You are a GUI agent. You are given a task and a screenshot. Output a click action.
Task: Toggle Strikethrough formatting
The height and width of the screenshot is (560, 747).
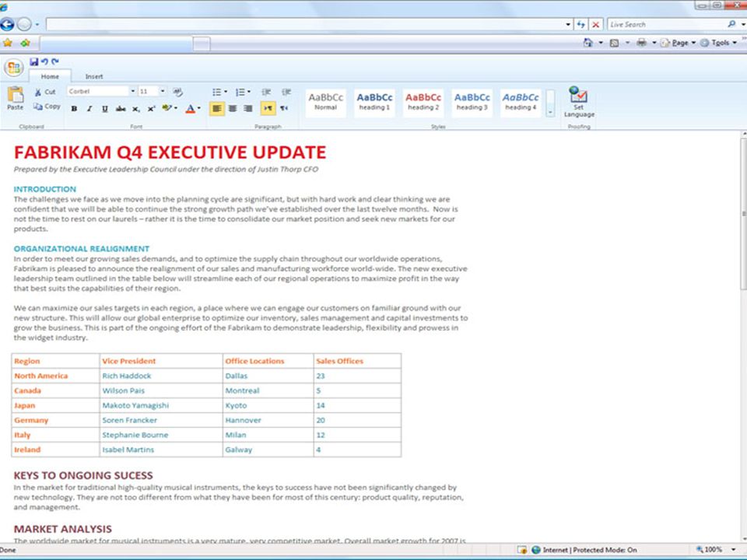click(121, 109)
